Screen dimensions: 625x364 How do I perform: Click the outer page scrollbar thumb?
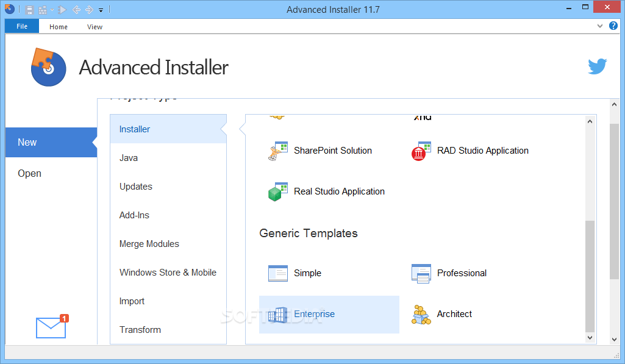point(614,201)
